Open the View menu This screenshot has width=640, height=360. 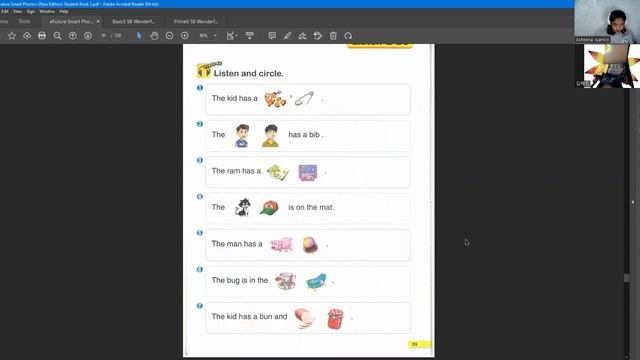pyautogui.click(x=18, y=11)
